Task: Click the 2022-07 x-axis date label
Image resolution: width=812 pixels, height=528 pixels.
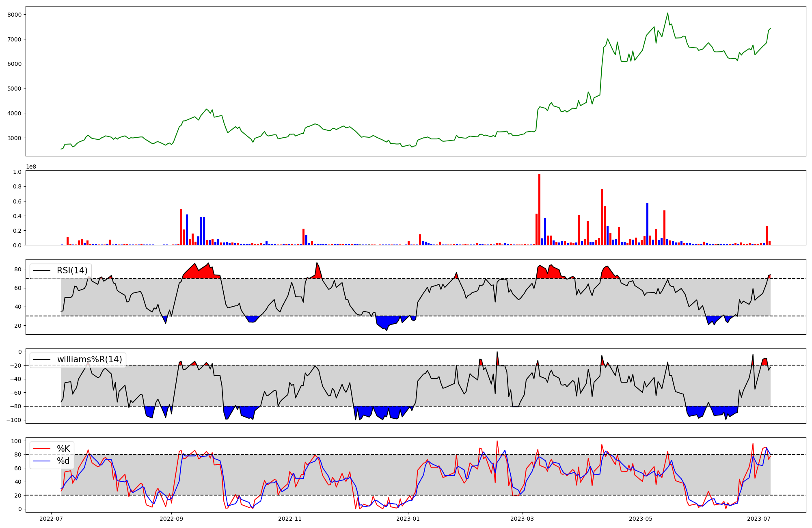Action: pos(51,518)
